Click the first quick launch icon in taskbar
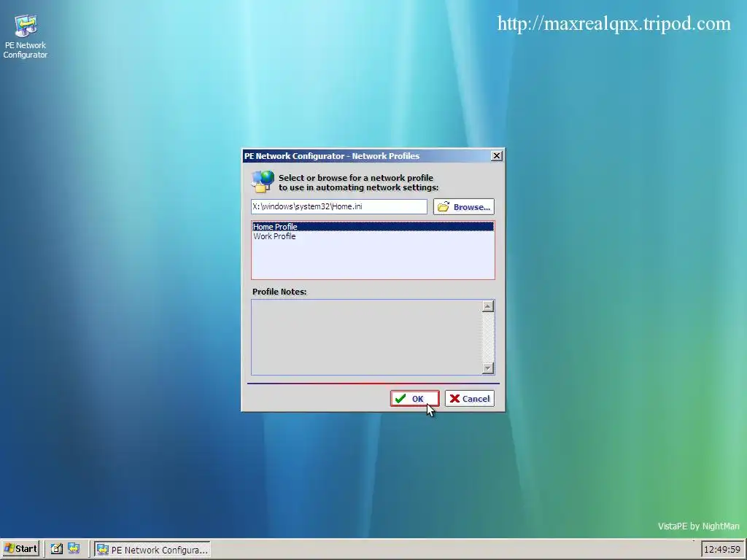Image resolution: width=747 pixels, height=560 pixels. coord(57,548)
